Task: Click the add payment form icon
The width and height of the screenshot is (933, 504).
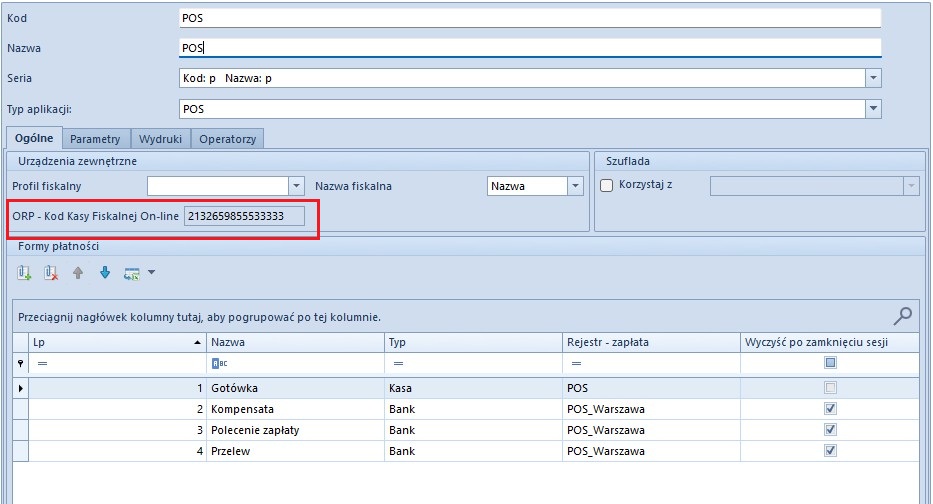Action: pyautogui.click(x=25, y=272)
